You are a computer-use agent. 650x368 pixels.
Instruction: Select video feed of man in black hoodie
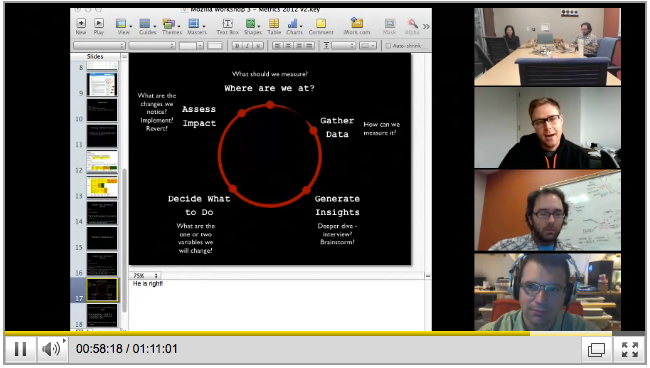(x=547, y=128)
